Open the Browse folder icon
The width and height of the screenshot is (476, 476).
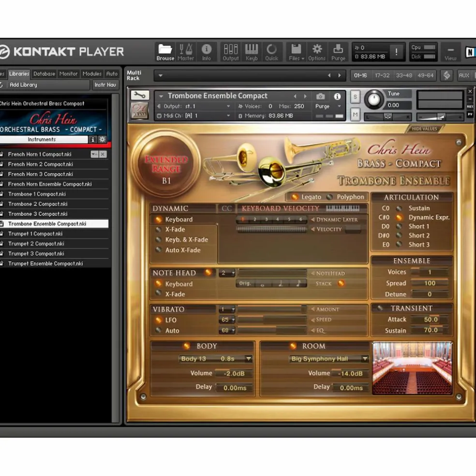[165, 52]
